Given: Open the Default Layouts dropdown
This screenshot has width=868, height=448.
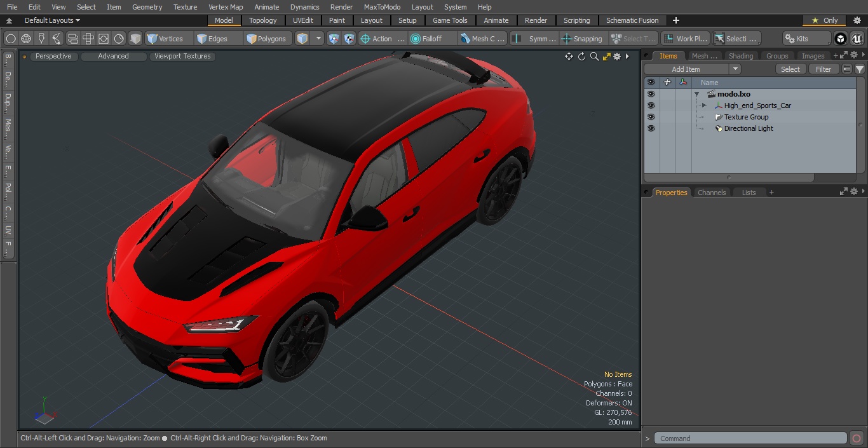Looking at the screenshot, I should pos(52,20).
